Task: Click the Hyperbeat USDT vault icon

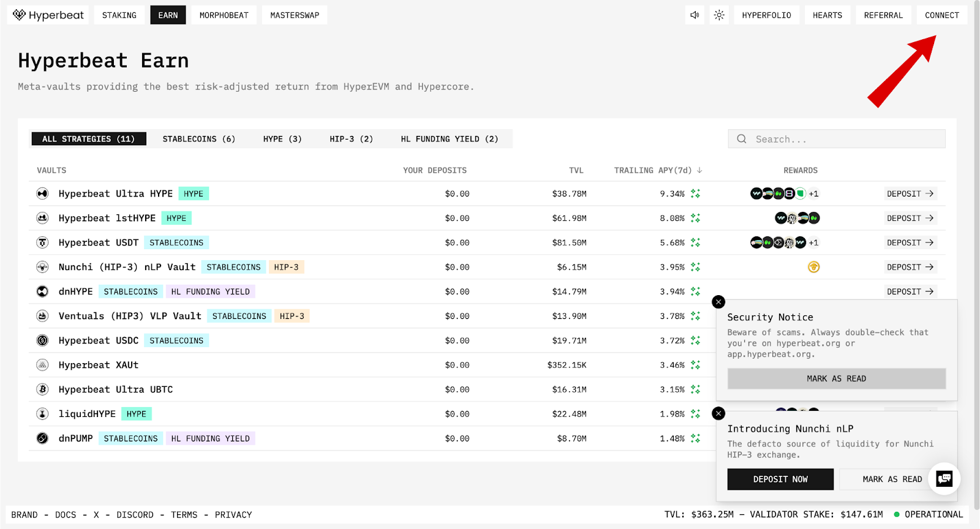Action: coord(42,242)
